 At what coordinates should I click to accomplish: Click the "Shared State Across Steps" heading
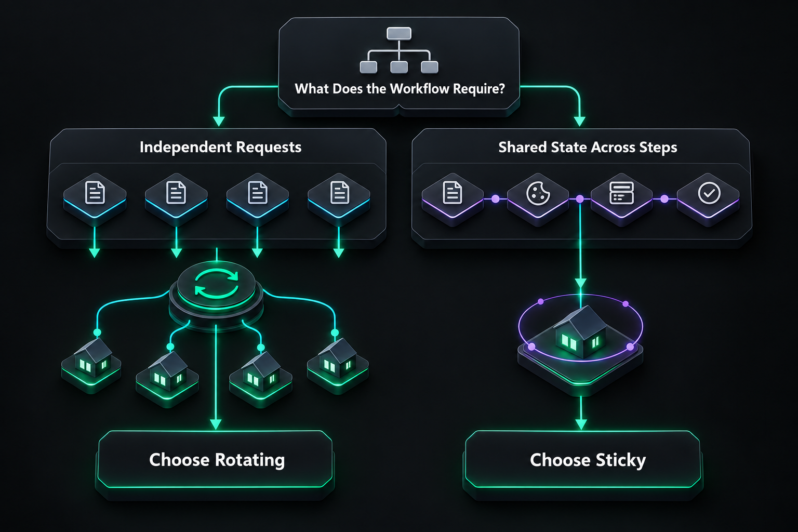588,148
